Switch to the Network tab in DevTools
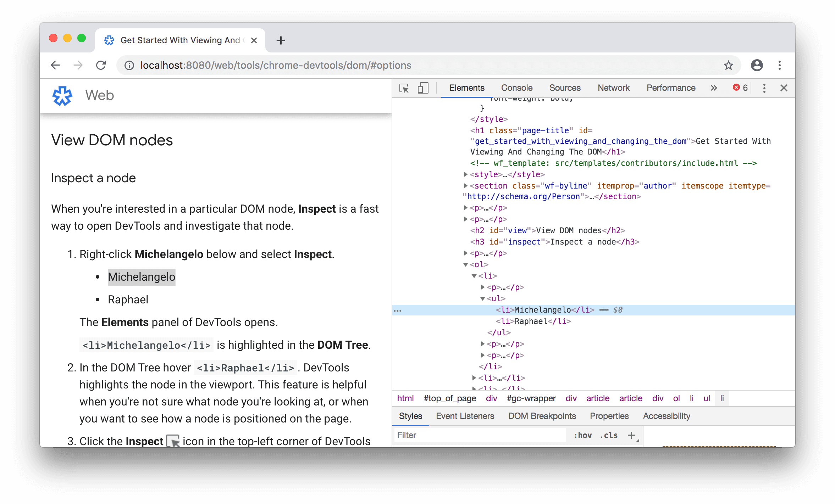This screenshot has width=835, height=504. pos(614,88)
